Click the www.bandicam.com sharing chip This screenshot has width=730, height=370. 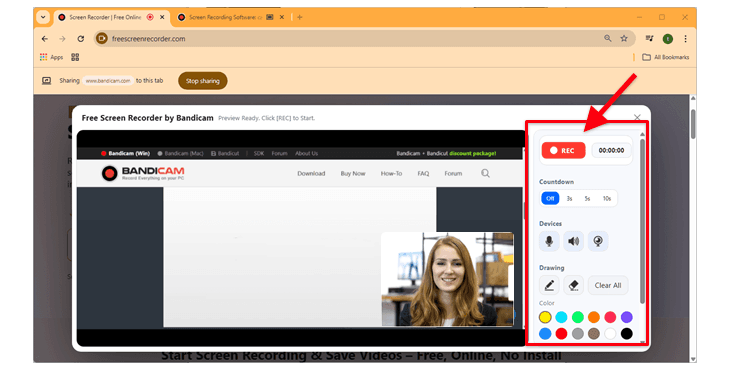click(108, 81)
